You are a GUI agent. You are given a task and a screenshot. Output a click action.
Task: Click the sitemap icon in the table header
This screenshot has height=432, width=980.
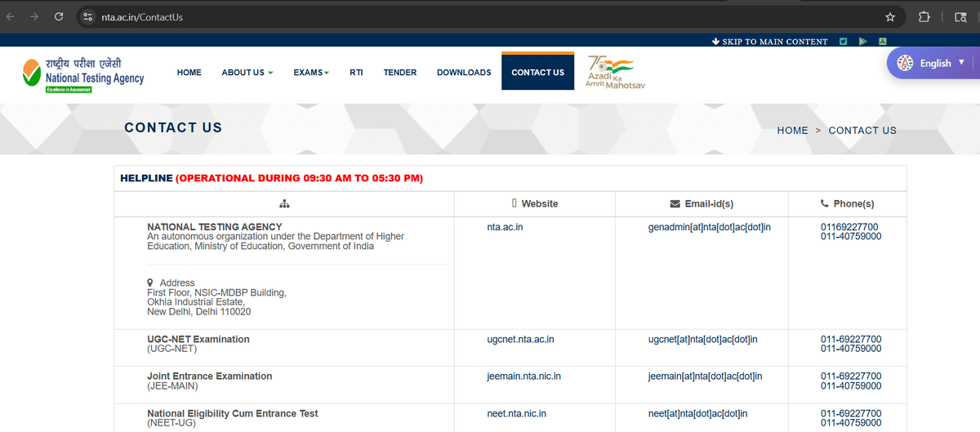(x=284, y=203)
